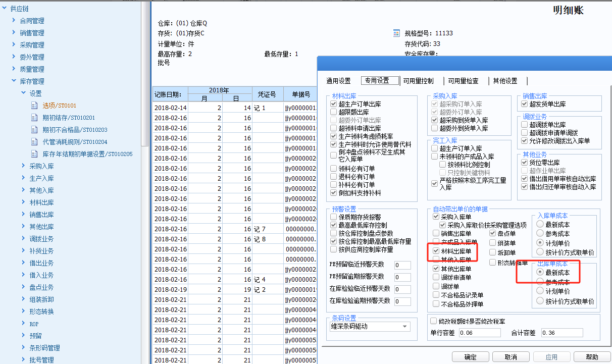Click 代管消耗规则/ST010204 document icon
This screenshot has width=612, height=364.
coord(34,142)
